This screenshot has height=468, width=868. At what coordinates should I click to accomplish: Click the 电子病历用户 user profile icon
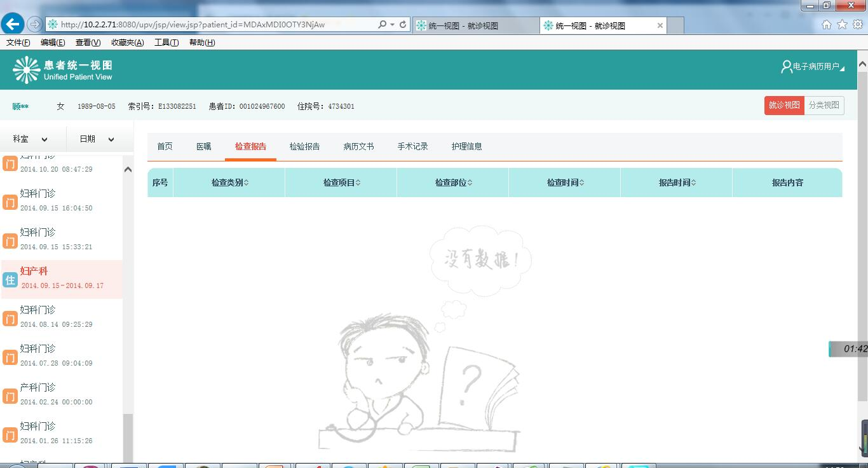(786, 67)
